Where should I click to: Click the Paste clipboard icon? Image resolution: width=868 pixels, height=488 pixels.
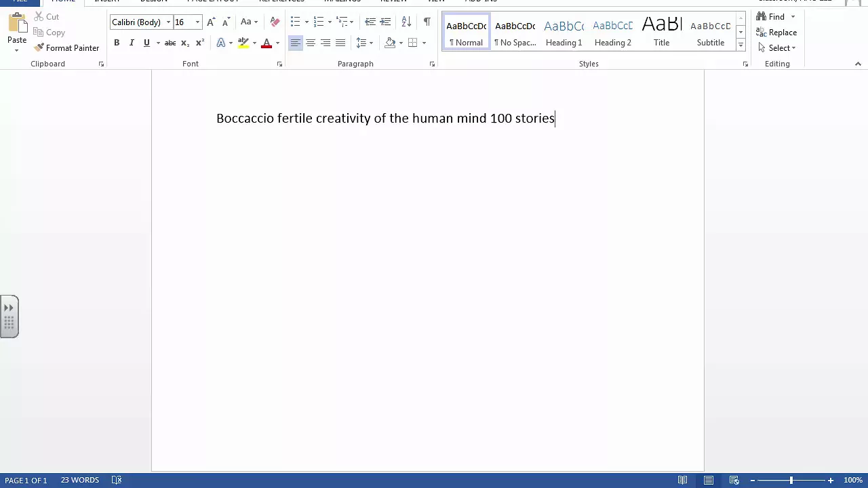[17, 23]
